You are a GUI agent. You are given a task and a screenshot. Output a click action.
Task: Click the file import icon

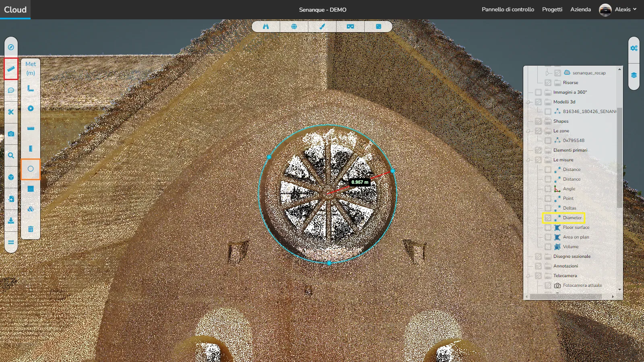pyautogui.click(x=11, y=199)
